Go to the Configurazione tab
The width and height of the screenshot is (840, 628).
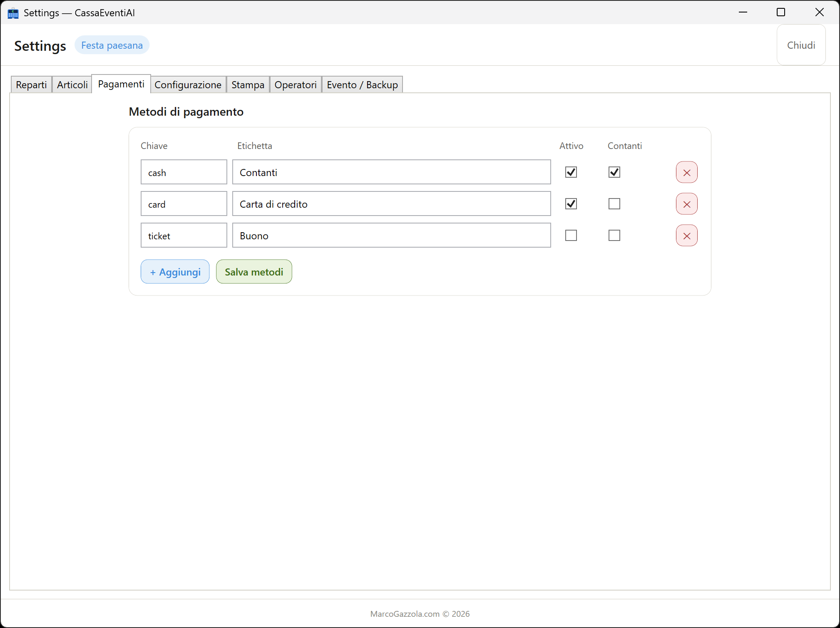tap(188, 84)
